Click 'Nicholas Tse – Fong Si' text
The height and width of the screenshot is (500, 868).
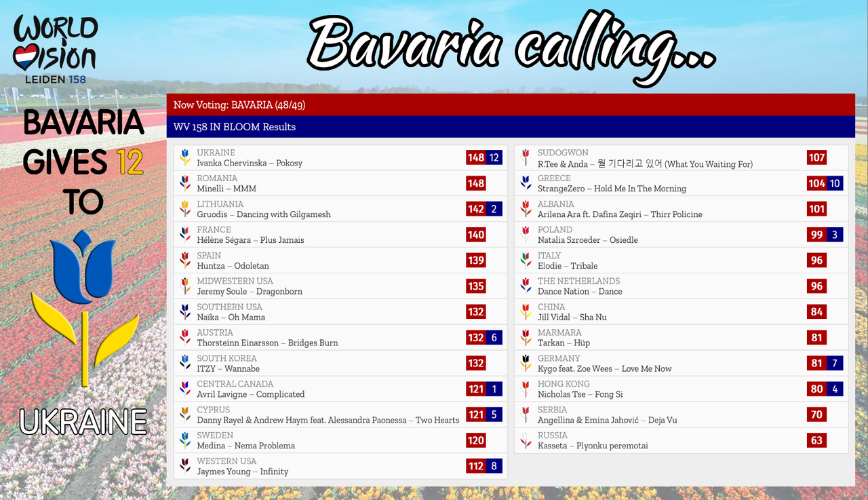tap(580, 395)
